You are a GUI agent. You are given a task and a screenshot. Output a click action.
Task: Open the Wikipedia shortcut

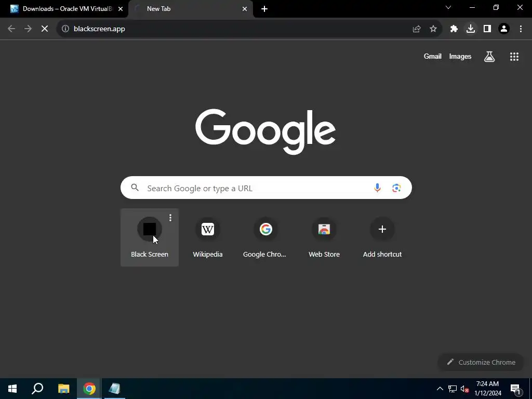click(208, 237)
